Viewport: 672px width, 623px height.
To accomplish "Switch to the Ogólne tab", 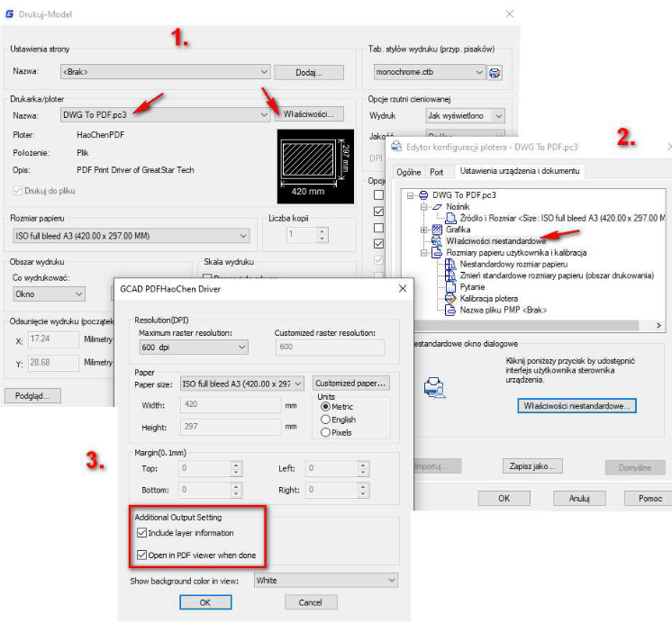I will click(x=408, y=172).
